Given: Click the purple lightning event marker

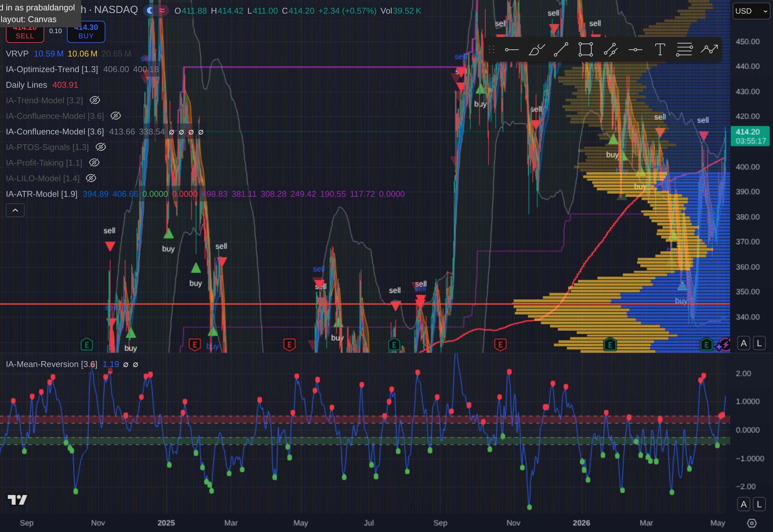Looking at the screenshot, I should pos(725,344).
